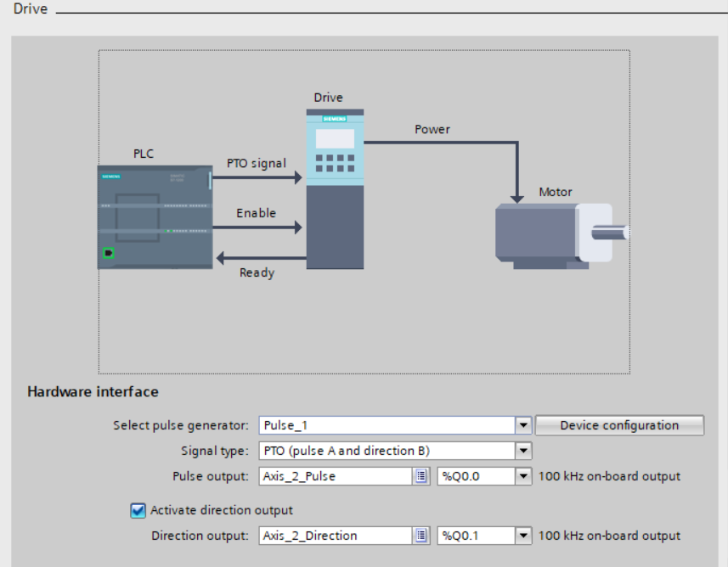Click the Select pulse generator label

tap(181, 425)
